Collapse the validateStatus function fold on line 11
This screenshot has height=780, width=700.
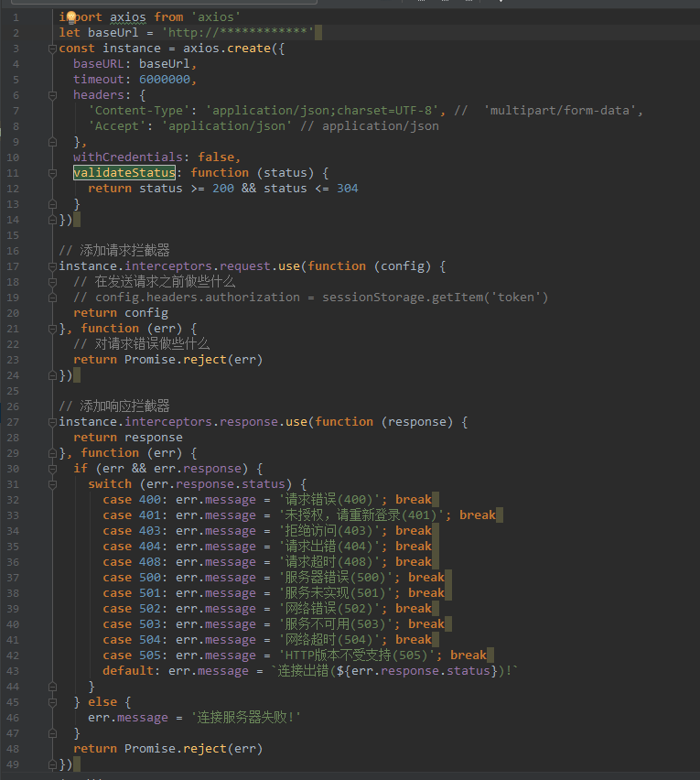pos(52,173)
